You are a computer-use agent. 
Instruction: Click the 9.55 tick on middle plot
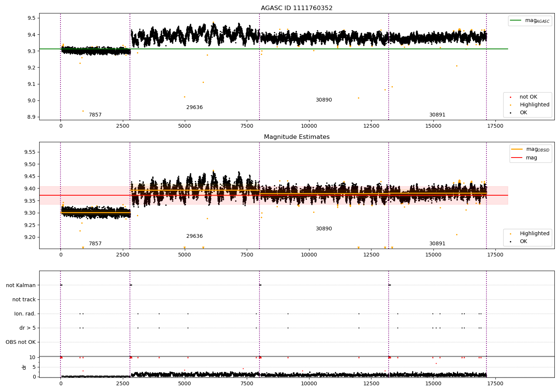[x=30, y=152]
